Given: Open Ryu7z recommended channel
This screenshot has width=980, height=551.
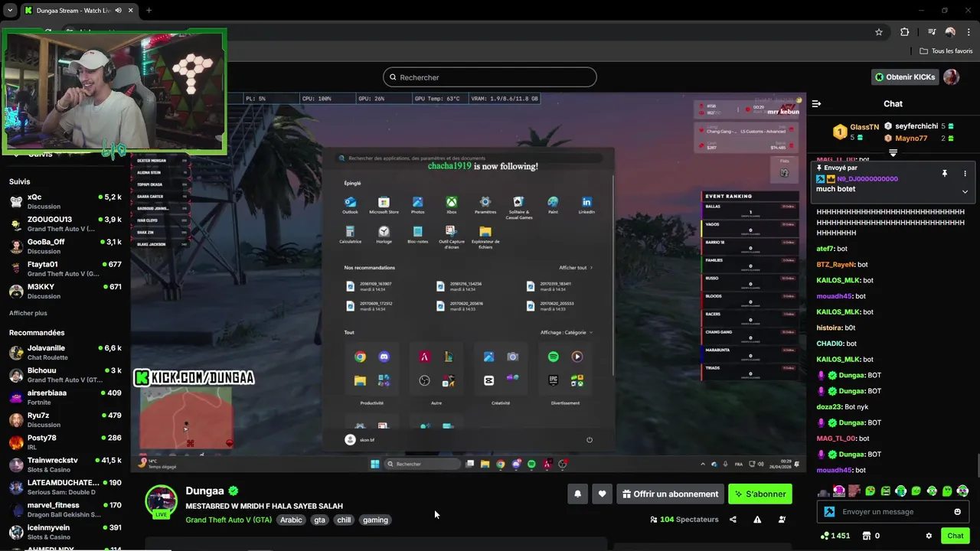Looking at the screenshot, I should tap(65, 420).
